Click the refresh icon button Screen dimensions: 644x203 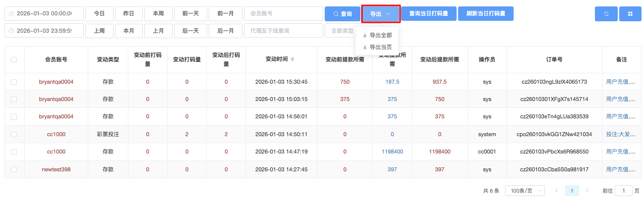click(606, 14)
